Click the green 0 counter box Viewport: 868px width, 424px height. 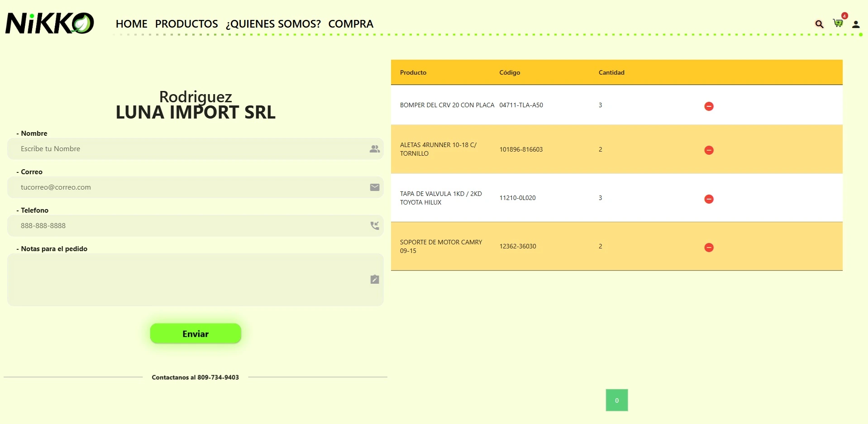(617, 400)
